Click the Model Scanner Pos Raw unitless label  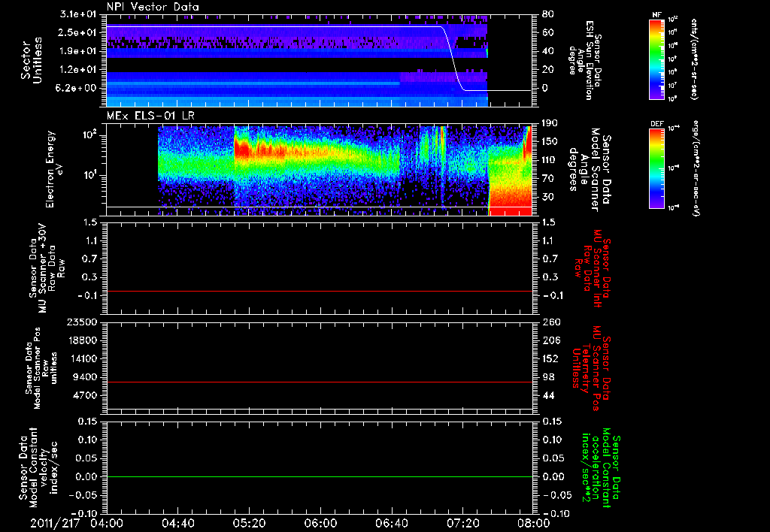pyautogui.click(x=41, y=368)
